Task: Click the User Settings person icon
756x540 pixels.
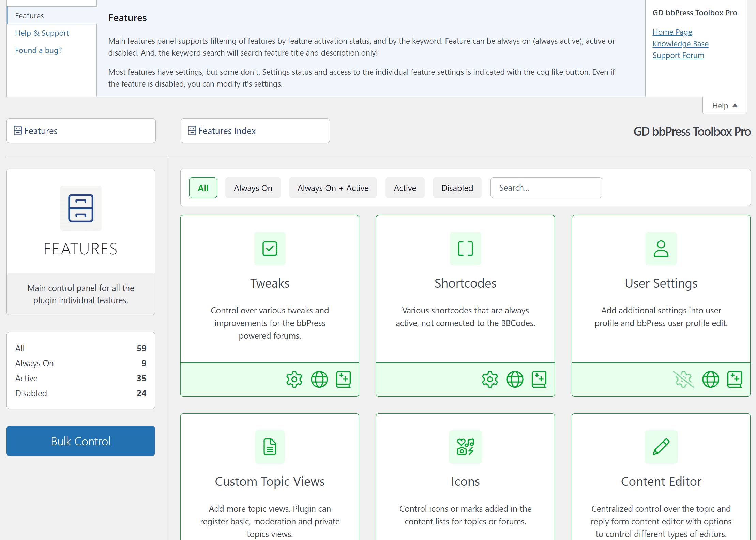Action: (x=661, y=249)
